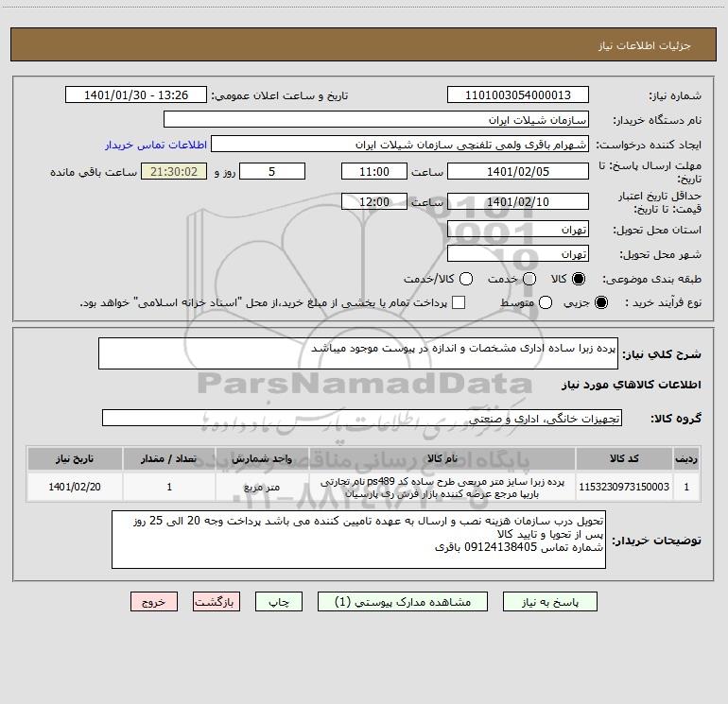Click the تعداد / مقدار column header
The height and width of the screenshot is (704, 728).
[x=169, y=458]
